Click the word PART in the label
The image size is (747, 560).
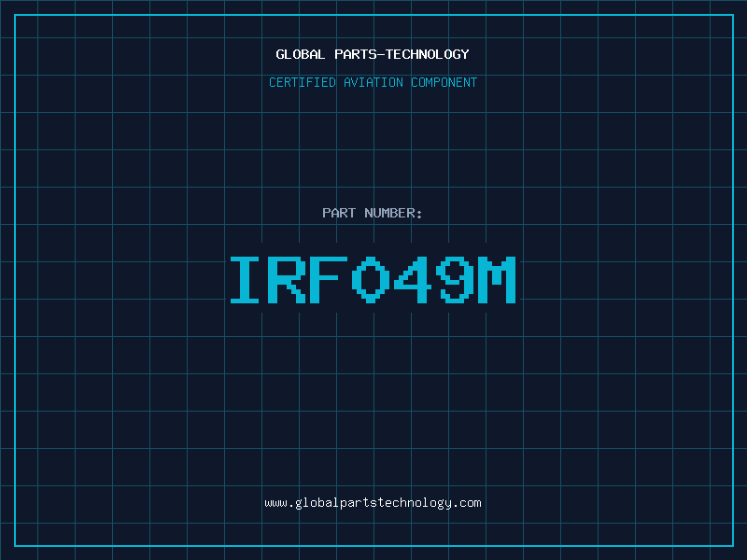[x=339, y=213]
